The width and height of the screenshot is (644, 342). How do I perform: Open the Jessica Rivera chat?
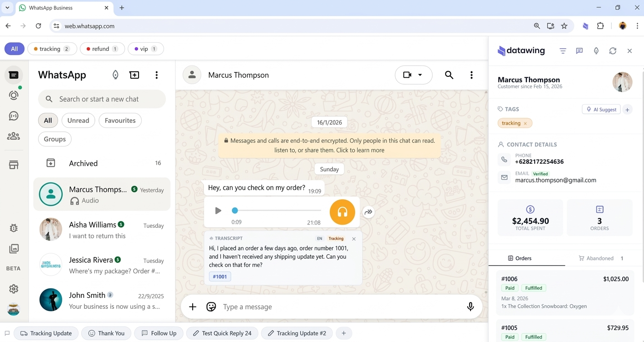tap(102, 265)
